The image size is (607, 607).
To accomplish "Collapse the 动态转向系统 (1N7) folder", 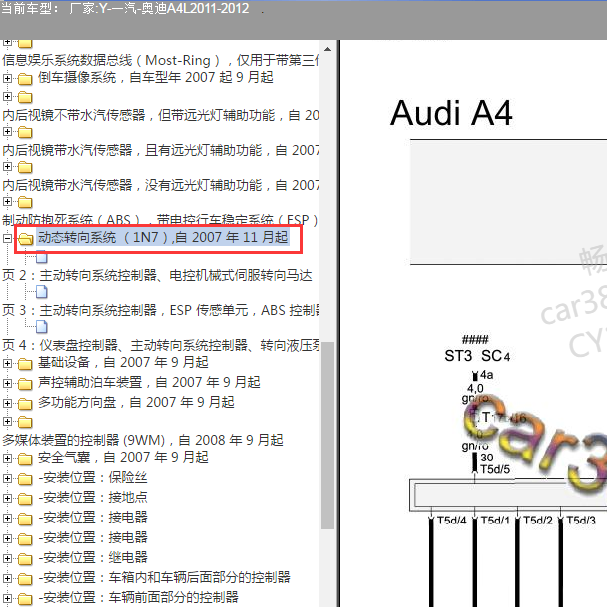I will point(7,238).
